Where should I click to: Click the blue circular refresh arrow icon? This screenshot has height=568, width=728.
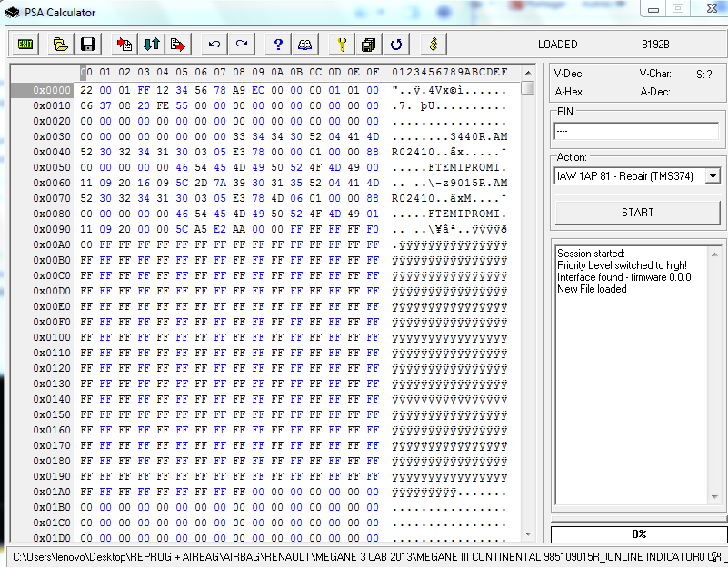[395, 45]
